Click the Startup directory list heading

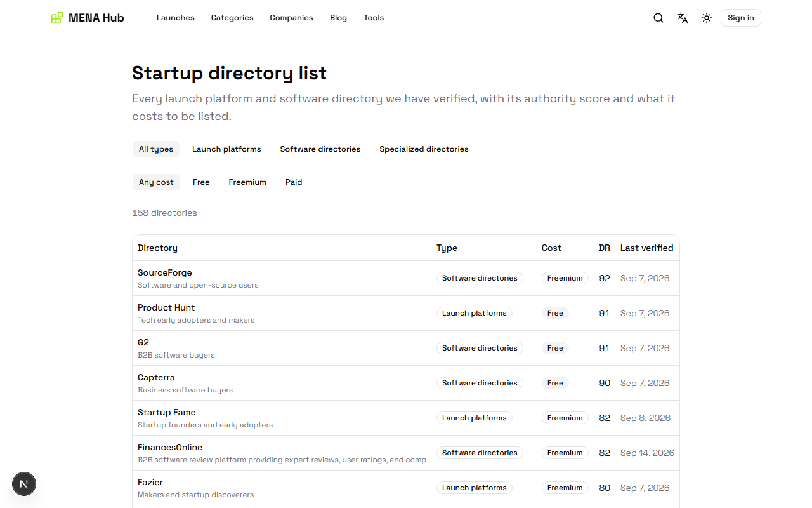pos(229,73)
